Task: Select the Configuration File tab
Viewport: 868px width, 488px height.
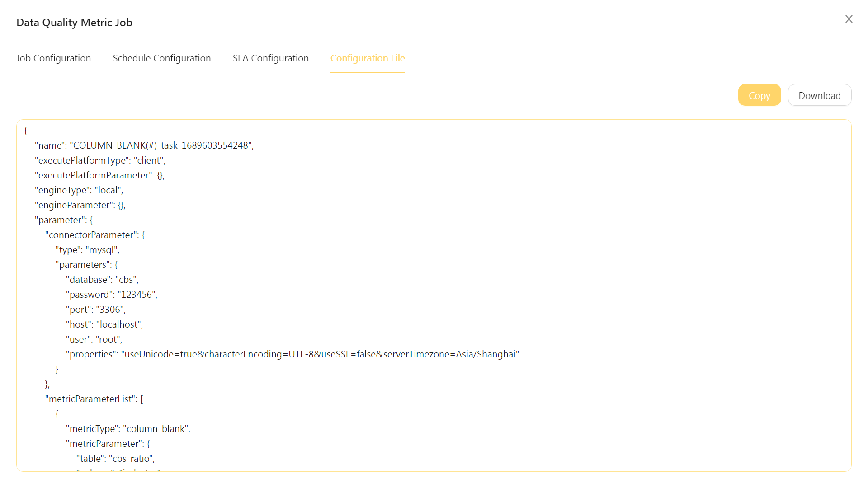Action: [367, 58]
